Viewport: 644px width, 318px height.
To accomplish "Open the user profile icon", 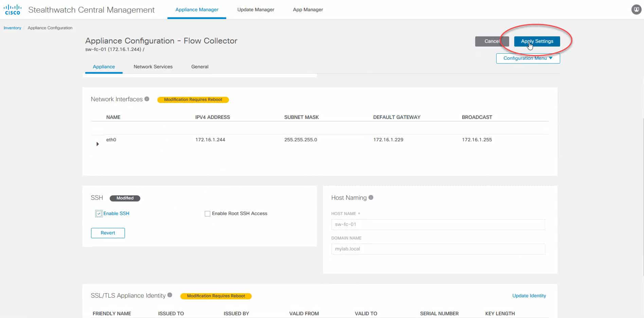I will (x=636, y=10).
